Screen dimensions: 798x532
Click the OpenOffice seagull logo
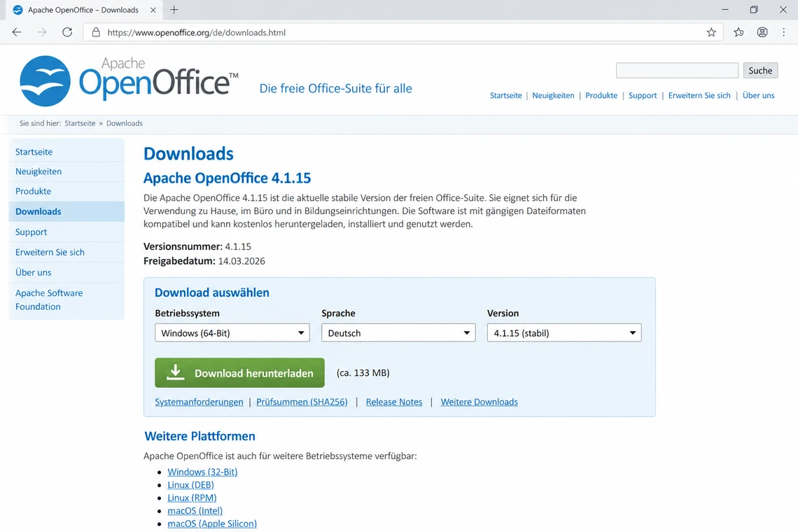tap(45, 81)
